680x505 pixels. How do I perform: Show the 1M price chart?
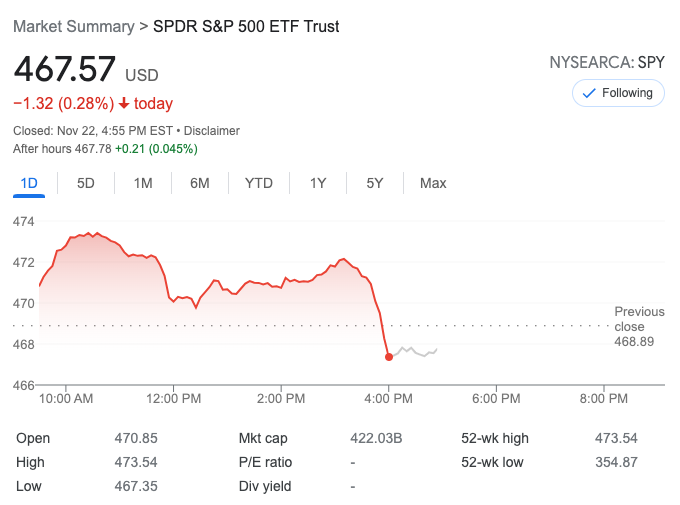click(x=143, y=183)
